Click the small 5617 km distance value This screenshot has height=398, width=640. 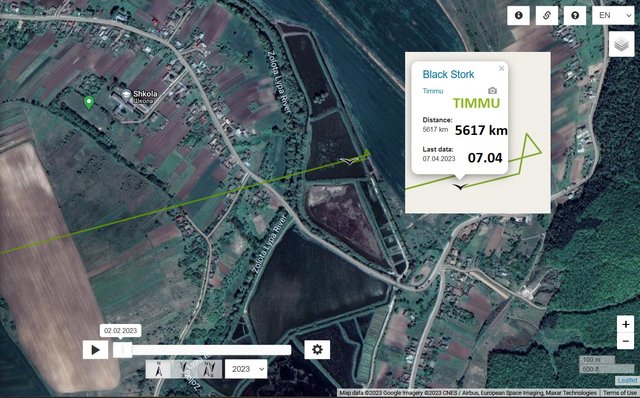(435, 129)
